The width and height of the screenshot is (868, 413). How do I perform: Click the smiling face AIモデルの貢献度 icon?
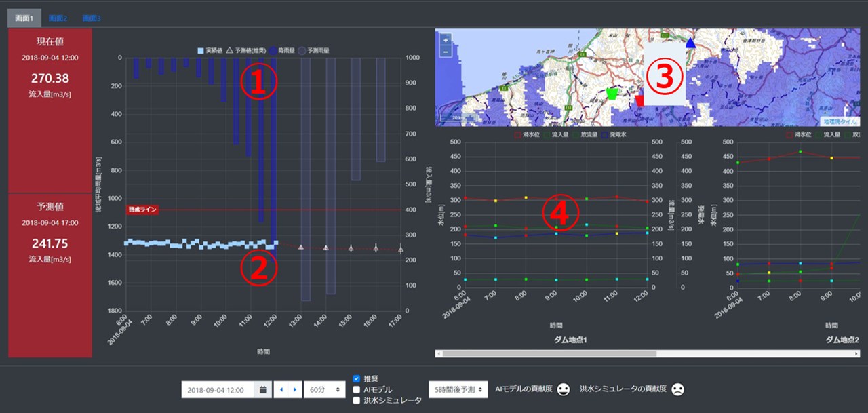tap(564, 390)
